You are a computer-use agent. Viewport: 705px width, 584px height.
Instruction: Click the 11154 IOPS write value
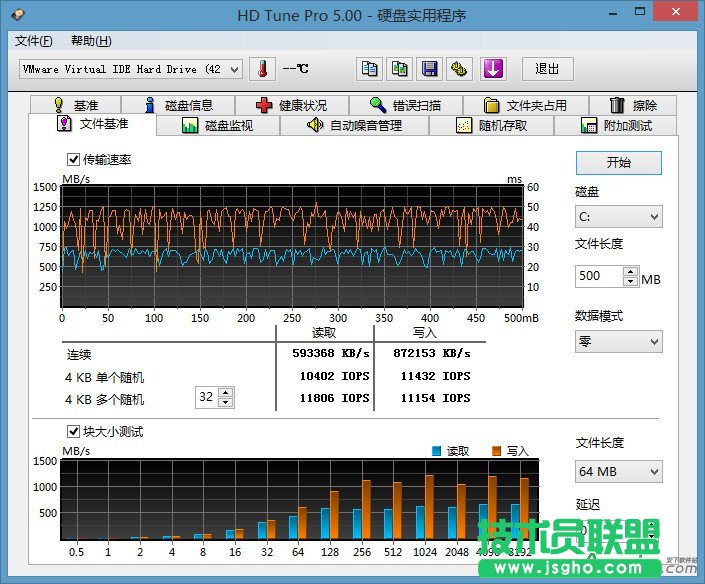click(x=436, y=398)
